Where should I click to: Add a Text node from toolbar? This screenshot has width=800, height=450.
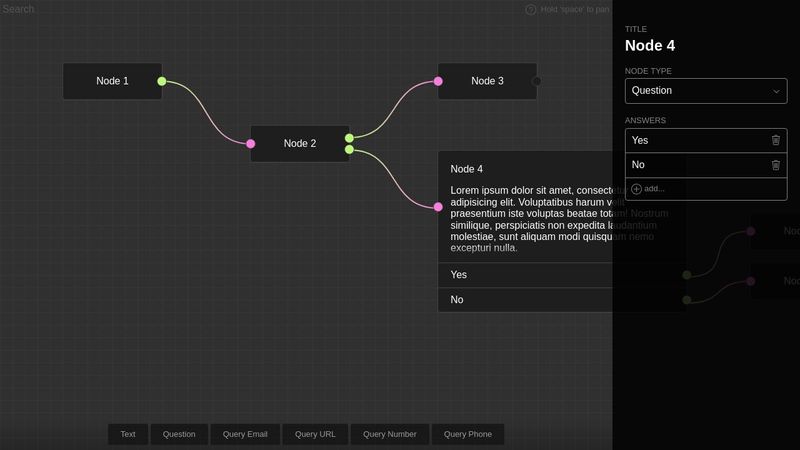(x=128, y=434)
